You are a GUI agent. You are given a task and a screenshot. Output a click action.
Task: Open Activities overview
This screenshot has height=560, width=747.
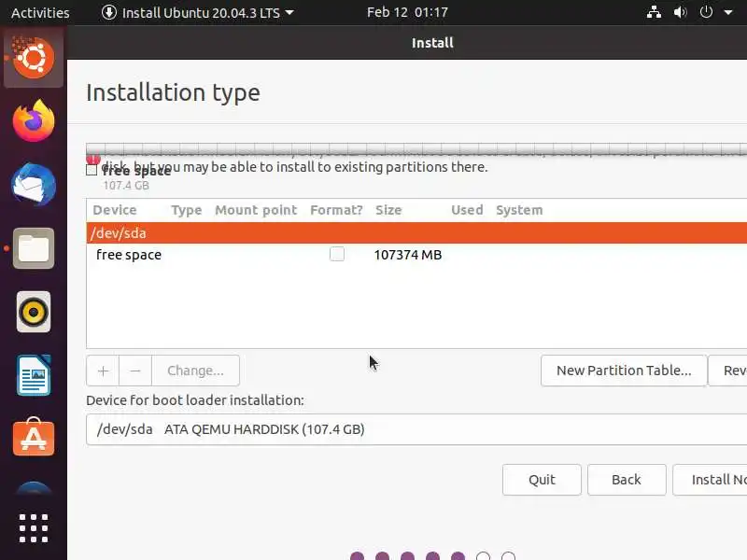(40, 13)
